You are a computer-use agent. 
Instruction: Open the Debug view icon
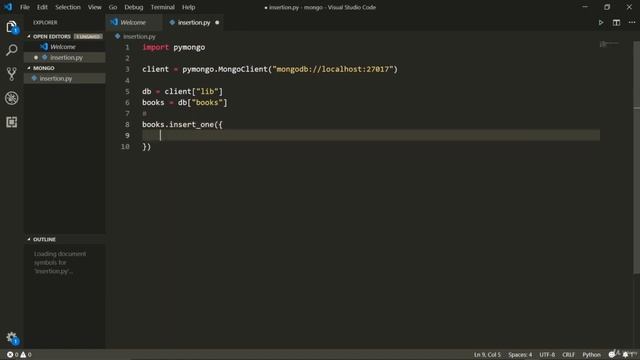(x=11, y=98)
